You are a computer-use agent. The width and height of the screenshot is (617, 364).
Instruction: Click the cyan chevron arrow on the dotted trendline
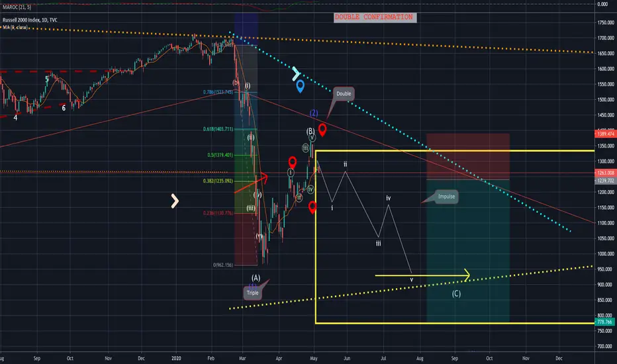[x=296, y=73]
